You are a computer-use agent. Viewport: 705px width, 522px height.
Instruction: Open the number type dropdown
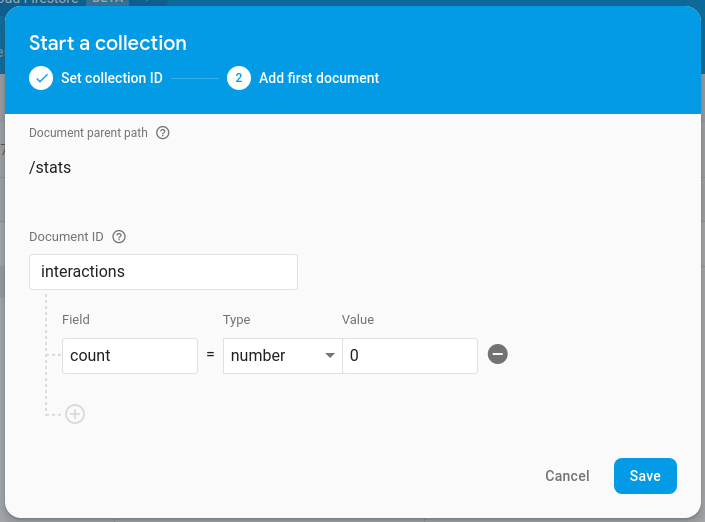coord(283,356)
